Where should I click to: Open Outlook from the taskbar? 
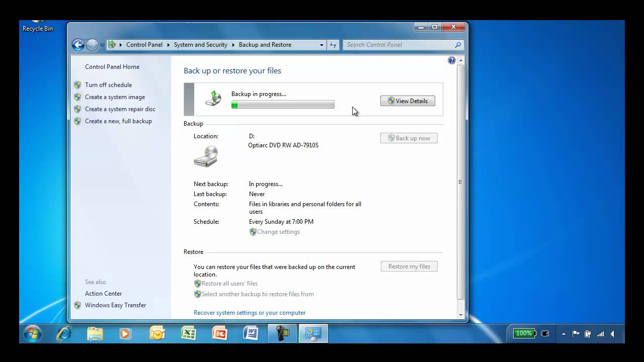pos(157,333)
